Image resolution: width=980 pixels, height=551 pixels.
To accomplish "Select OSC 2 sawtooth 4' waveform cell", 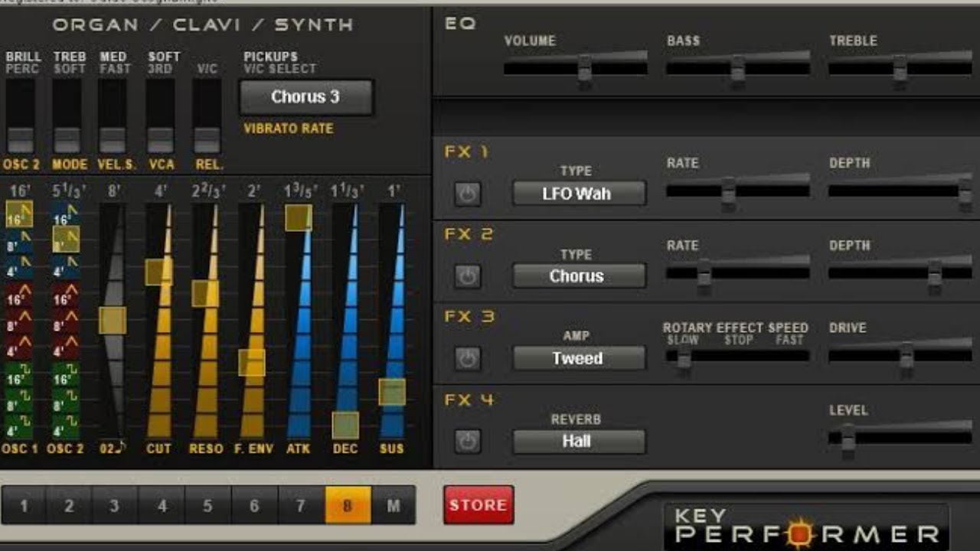I will 66,267.
